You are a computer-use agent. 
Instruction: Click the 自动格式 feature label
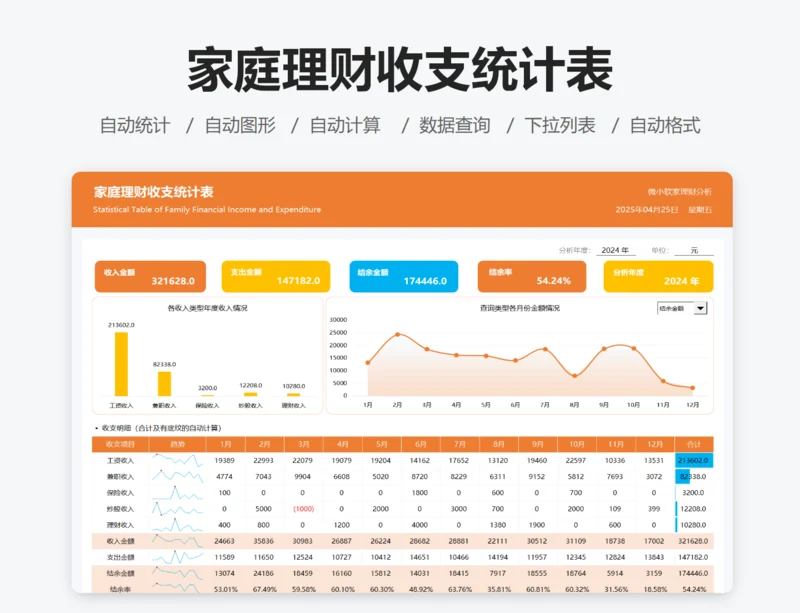tap(665, 125)
